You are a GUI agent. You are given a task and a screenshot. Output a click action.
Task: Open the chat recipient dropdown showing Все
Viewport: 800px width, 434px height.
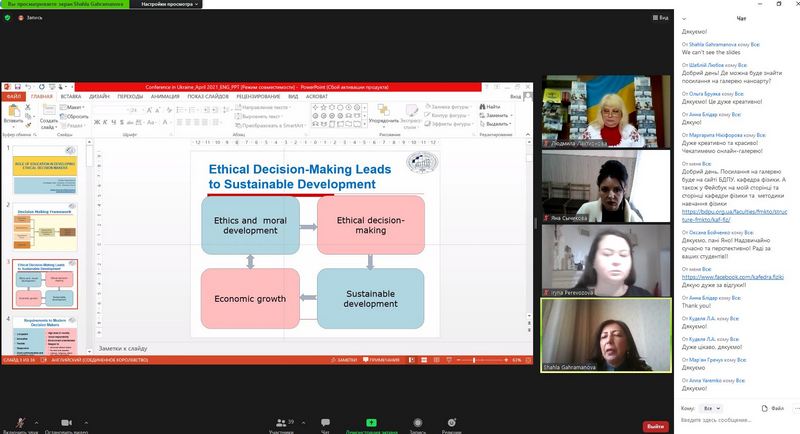click(x=711, y=409)
